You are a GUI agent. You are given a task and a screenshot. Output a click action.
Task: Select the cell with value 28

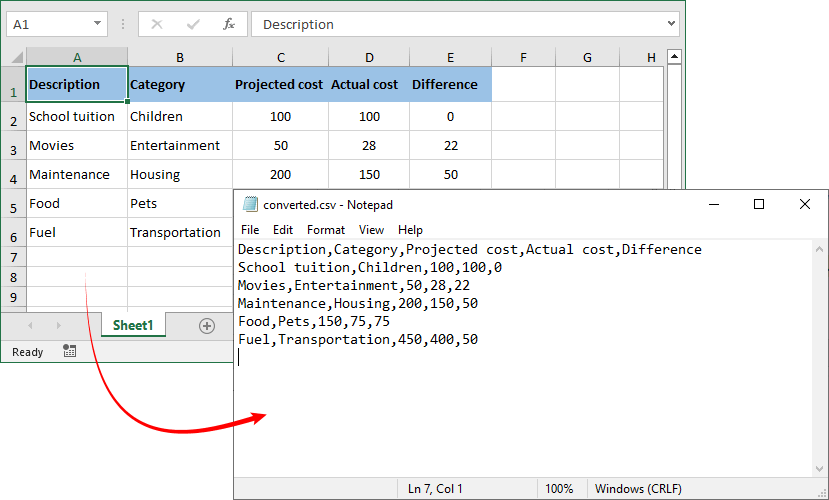point(369,145)
